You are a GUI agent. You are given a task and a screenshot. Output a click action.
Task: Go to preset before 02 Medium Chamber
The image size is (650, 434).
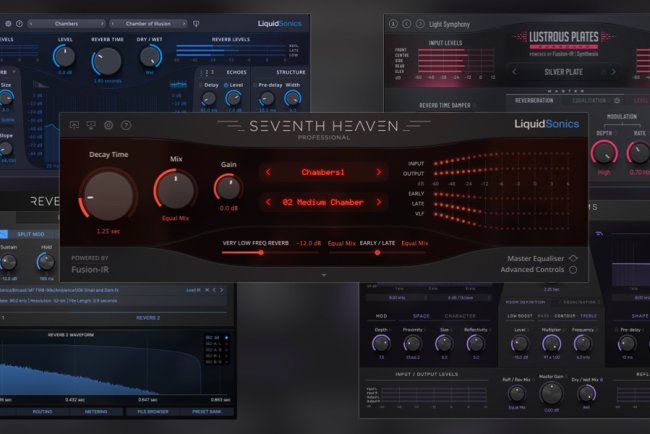coord(268,202)
